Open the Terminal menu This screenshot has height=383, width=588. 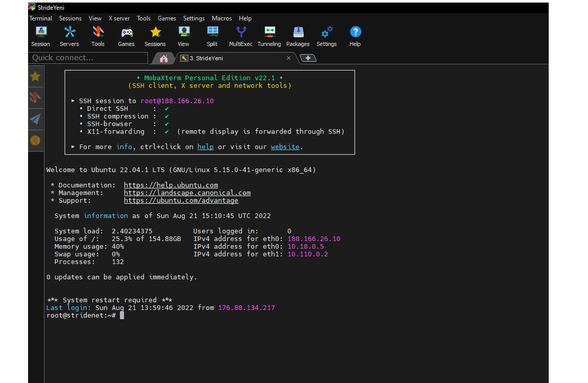click(x=40, y=18)
